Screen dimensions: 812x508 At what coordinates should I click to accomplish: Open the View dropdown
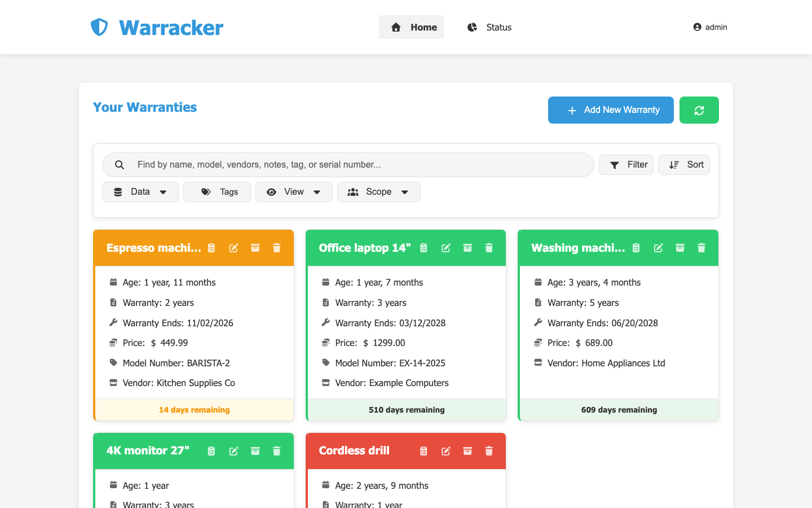[294, 192]
